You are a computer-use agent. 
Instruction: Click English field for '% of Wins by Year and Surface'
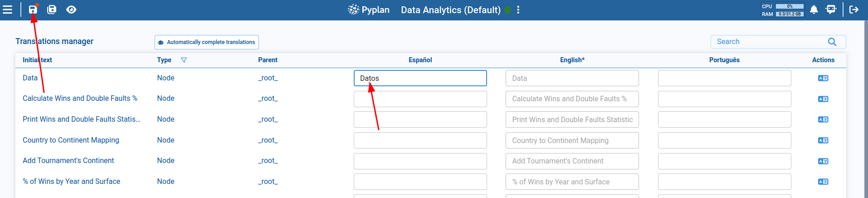(x=572, y=182)
